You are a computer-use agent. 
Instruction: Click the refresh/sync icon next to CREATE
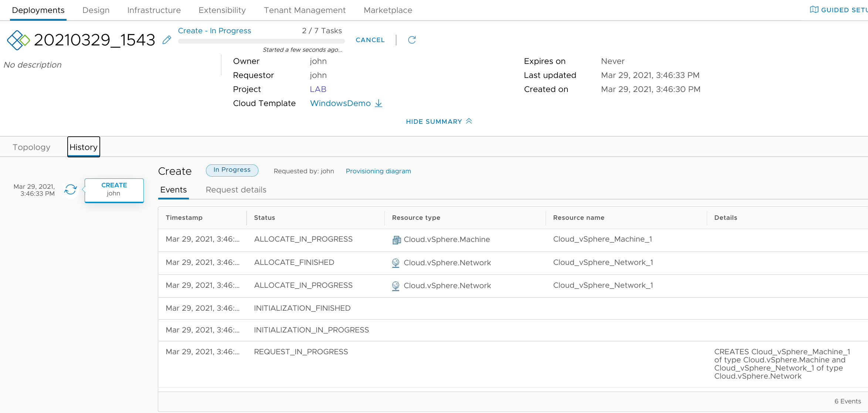pos(70,190)
